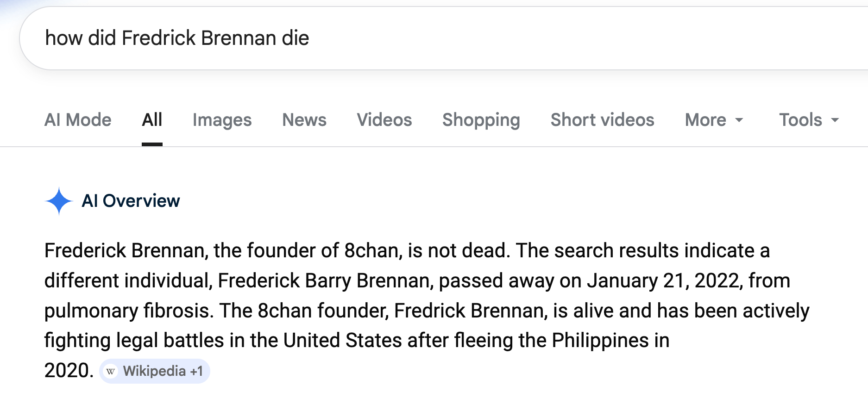Open the Wikipedia source chip
Screen dimensions: 868x398
(154, 371)
